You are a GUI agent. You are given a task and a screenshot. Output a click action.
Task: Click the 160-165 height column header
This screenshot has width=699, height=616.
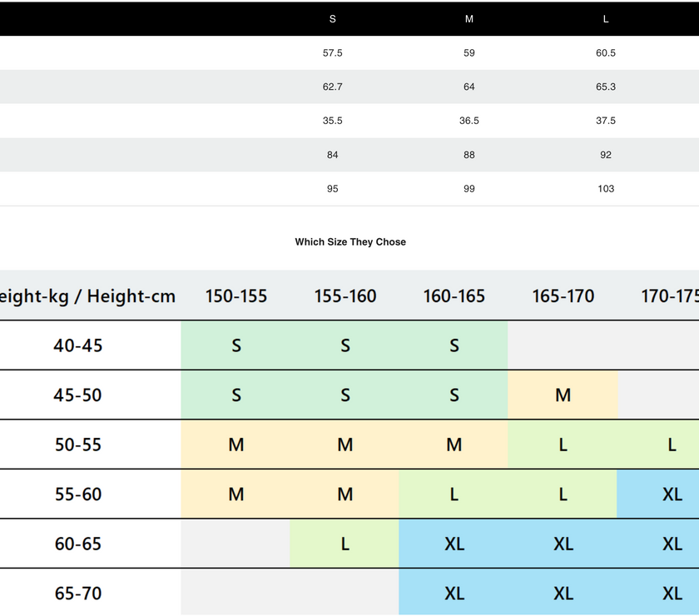pyautogui.click(x=454, y=296)
